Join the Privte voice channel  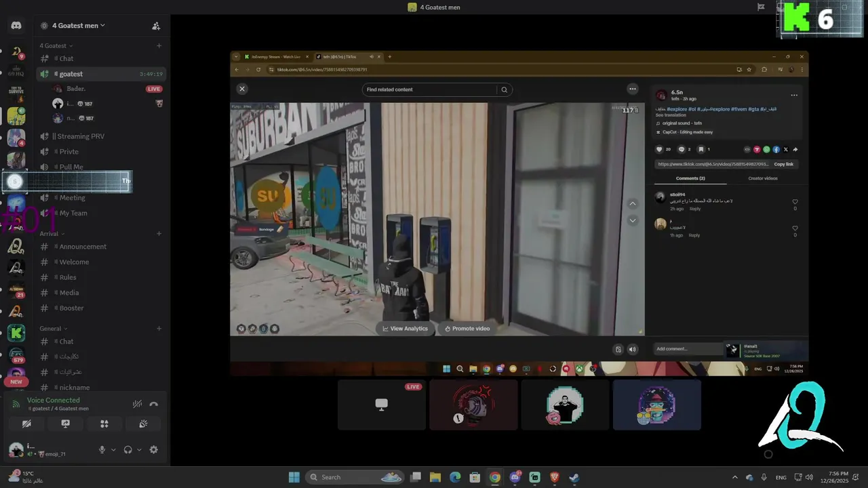point(100,152)
